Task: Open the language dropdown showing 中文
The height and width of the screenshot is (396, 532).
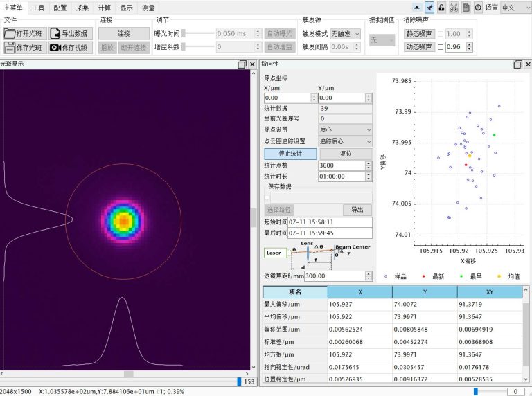Action: (516, 8)
